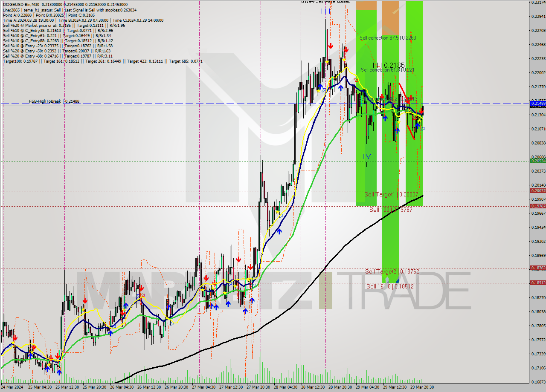Image resolution: width=546 pixels, height=392 pixels.
Task: Click the DOGEUSD-Bin,M30 symbol title
Action: (x=21, y=4)
